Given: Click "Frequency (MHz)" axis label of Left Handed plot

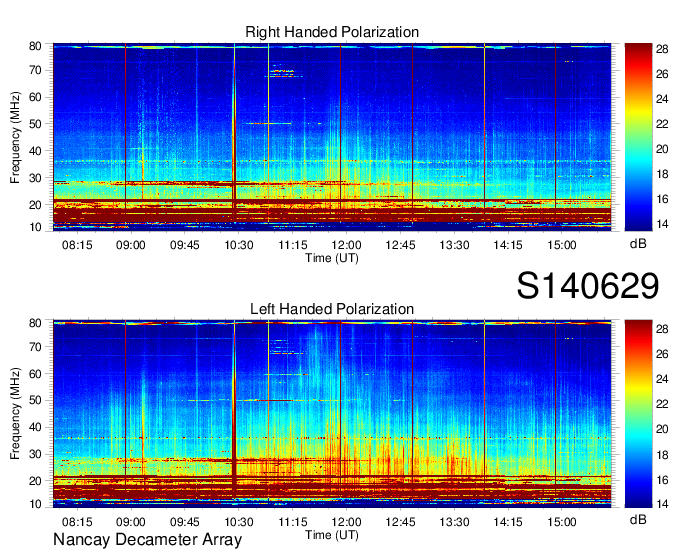Looking at the screenshot, I should [x=15, y=414].
